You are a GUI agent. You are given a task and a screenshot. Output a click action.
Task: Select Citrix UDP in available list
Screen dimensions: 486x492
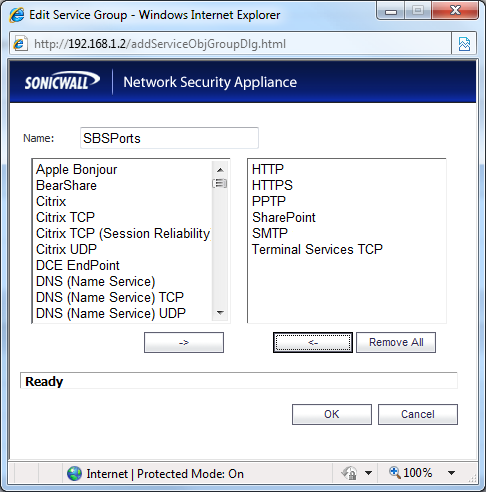66,249
